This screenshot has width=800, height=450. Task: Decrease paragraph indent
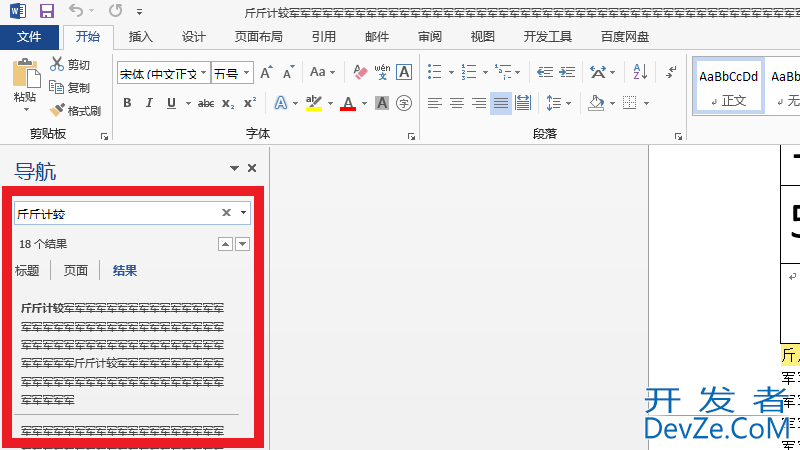pyautogui.click(x=544, y=72)
